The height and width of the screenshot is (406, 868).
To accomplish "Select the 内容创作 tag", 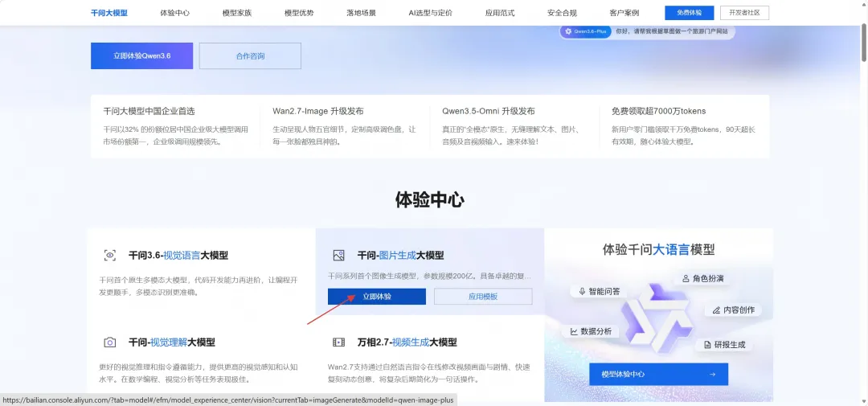I will click(x=734, y=310).
